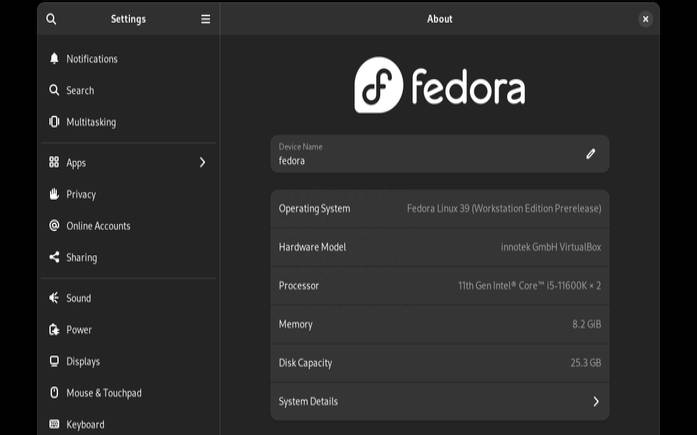Select Keyboard in the sidebar
Viewport: 697px width, 435px height.
[85, 424]
